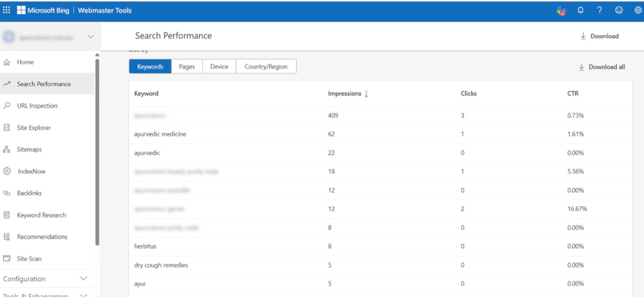Click the URL Inspection magnifier icon

pos(7,106)
